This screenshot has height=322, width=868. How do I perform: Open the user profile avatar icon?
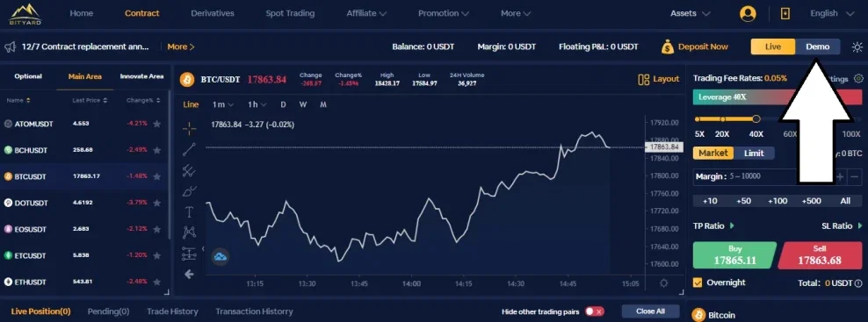coord(748,13)
